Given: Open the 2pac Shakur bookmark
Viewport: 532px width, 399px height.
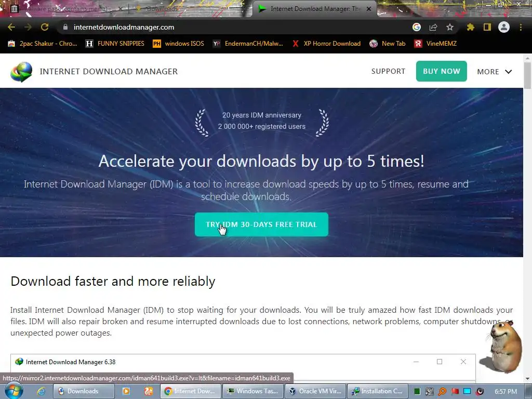Looking at the screenshot, I should tap(43, 44).
